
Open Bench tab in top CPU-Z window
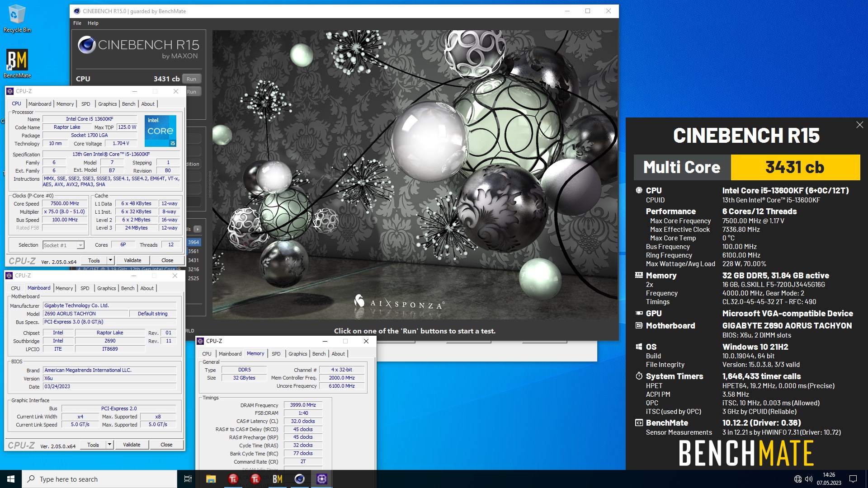tap(129, 104)
